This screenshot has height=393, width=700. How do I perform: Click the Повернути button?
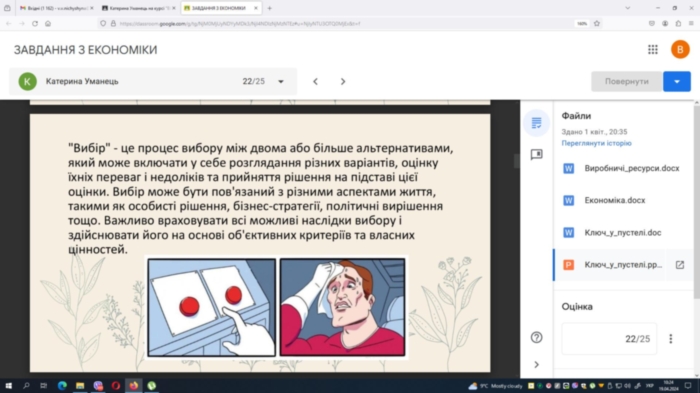point(626,81)
